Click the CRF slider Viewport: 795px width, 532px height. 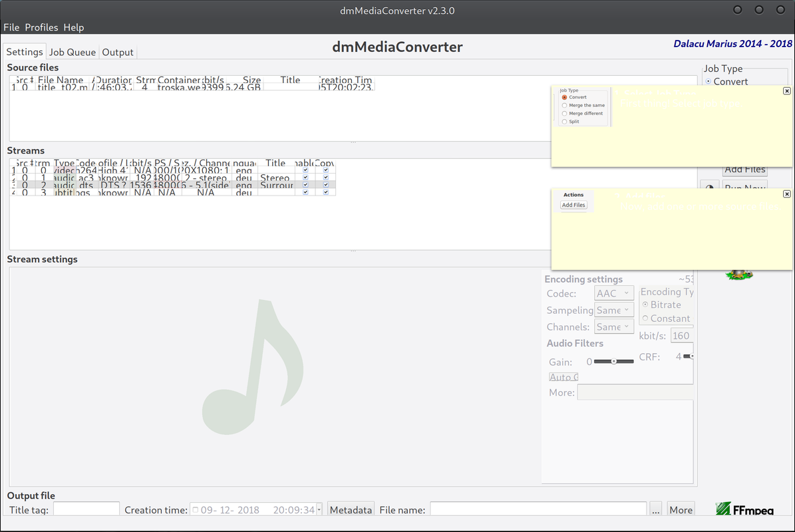point(688,356)
